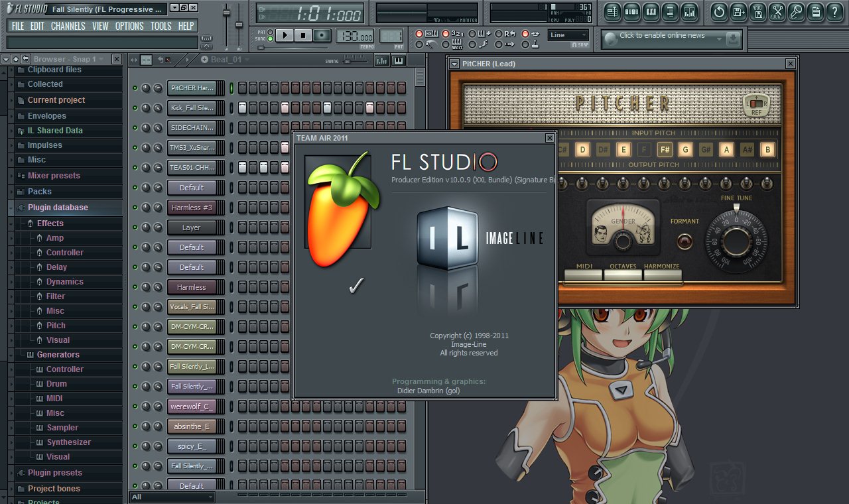The height and width of the screenshot is (504, 849).
Task: Toggle first step of Kick_Fall Sile row
Action: 242,107
